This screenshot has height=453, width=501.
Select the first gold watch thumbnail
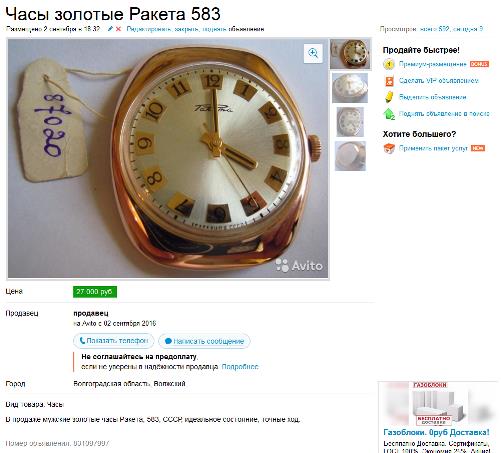click(350, 54)
